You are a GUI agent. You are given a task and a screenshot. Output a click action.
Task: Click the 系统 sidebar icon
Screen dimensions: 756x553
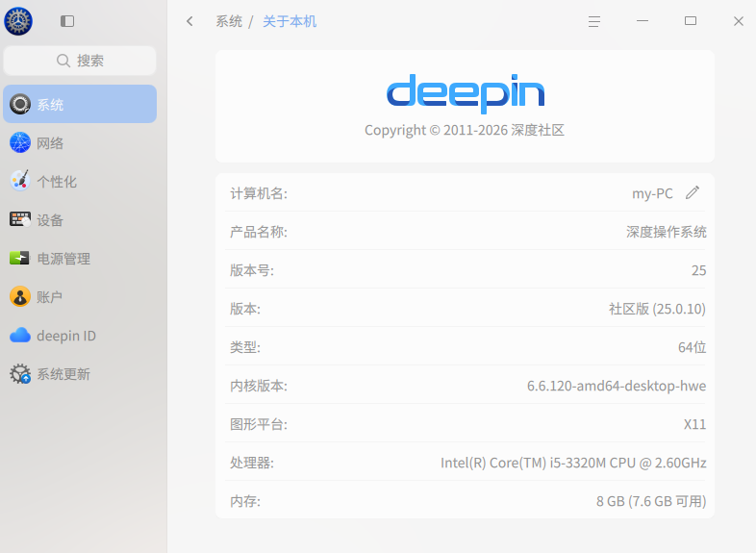(x=20, y=104)
